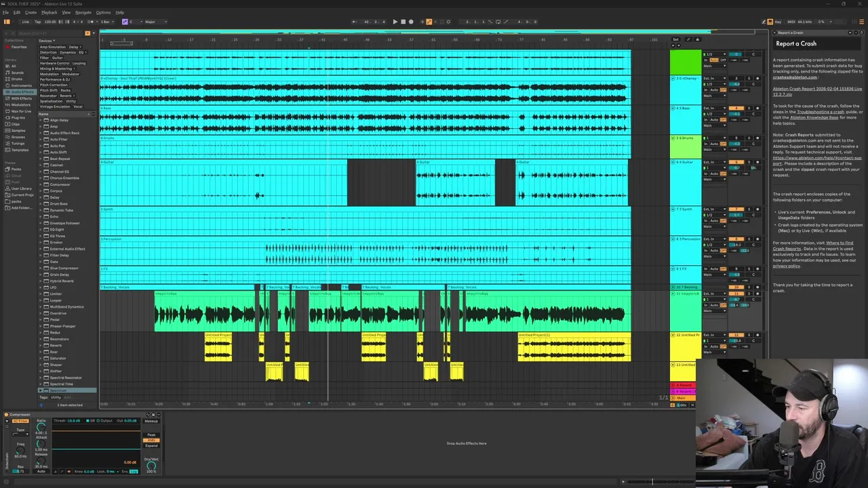Select Plug-Ins category in browser
The image size is (868, 488).
tap(18, 118)
